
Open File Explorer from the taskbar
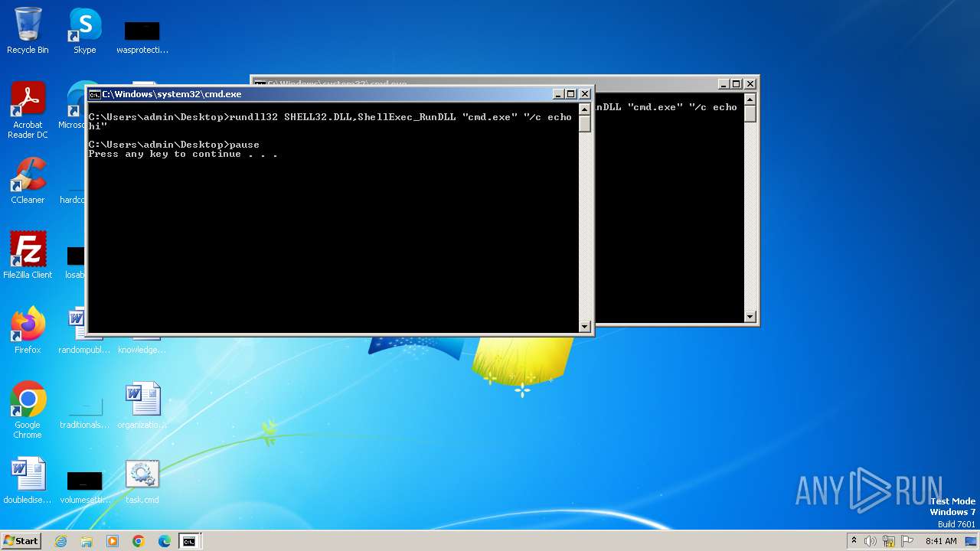(87, 541)
